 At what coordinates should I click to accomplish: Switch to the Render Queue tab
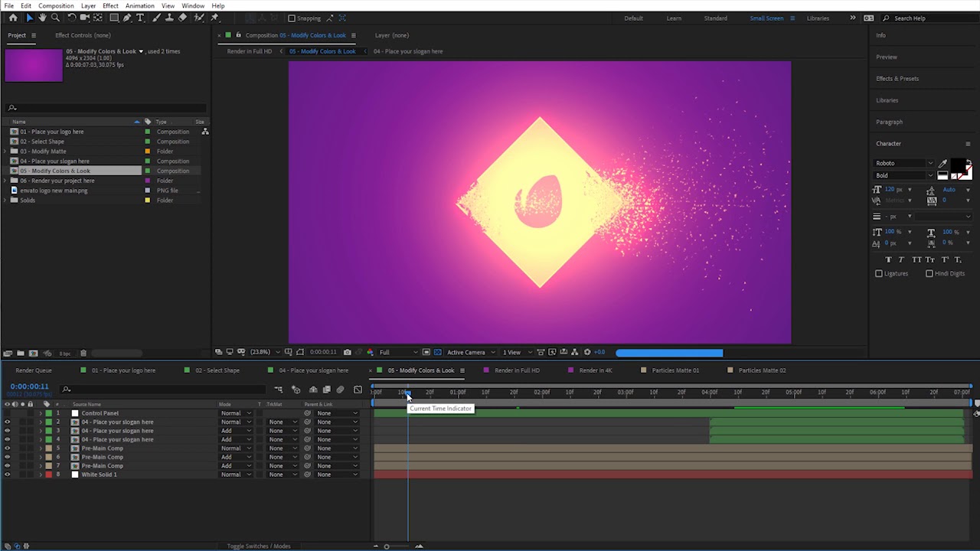34,370
